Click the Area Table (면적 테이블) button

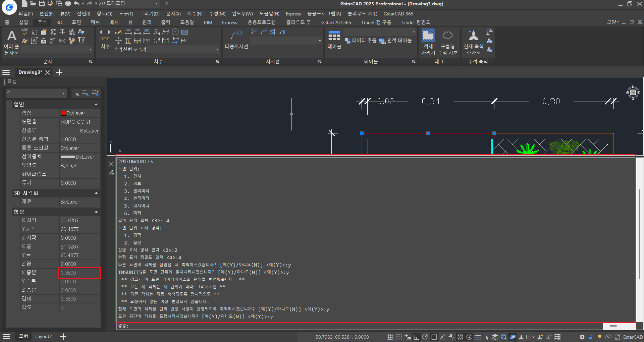(395, 41)
